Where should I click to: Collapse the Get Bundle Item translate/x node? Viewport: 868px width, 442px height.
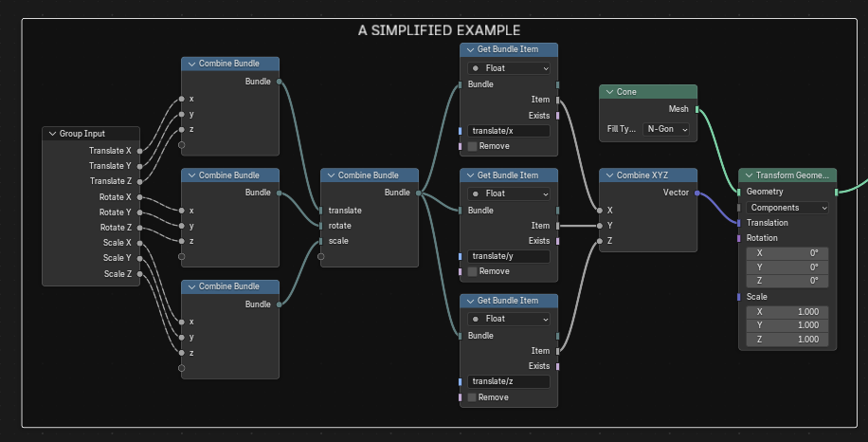471,49
